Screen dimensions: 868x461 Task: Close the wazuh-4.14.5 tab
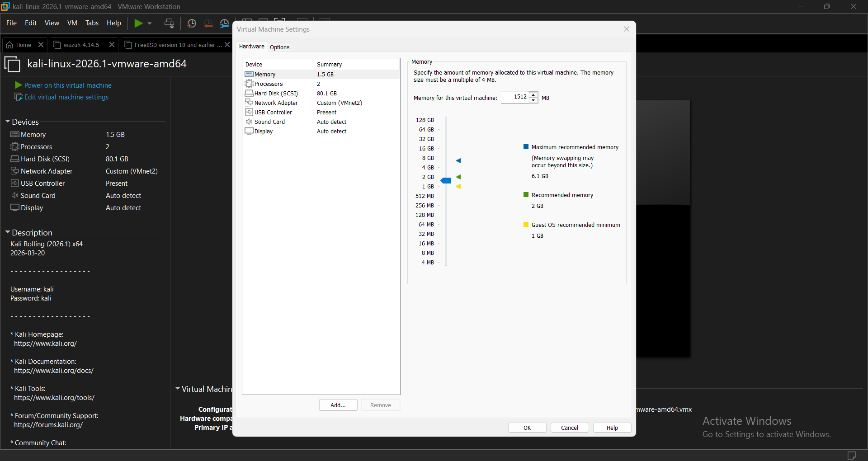(112, 45)
